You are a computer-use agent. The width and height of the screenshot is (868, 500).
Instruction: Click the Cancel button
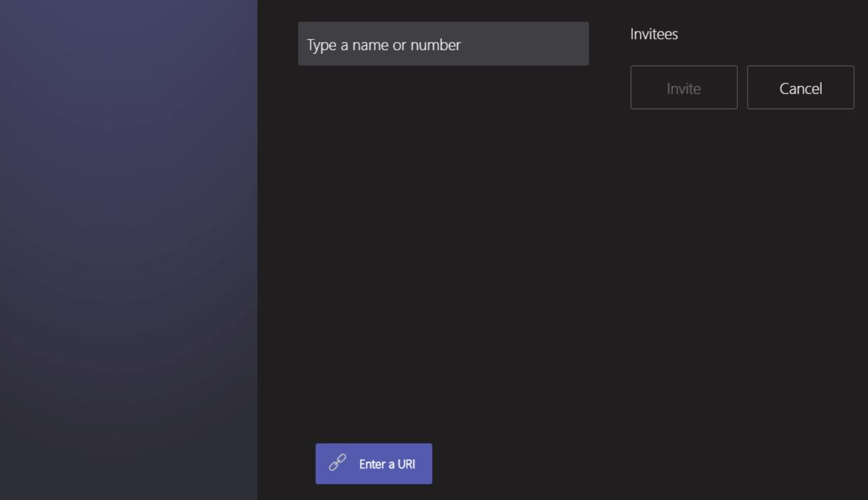(800, 88)
